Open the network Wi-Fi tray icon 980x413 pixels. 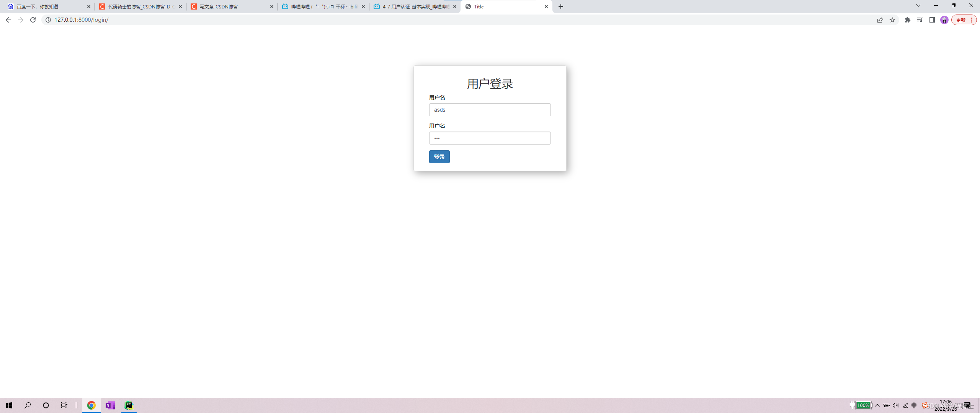(905, 406)
